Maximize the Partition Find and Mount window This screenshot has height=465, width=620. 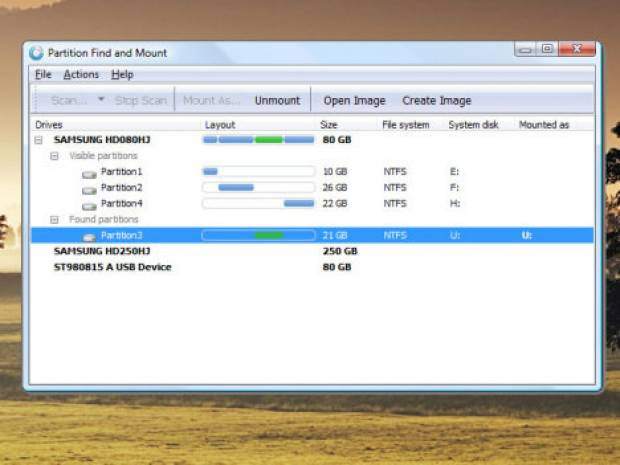pos(547,49)
